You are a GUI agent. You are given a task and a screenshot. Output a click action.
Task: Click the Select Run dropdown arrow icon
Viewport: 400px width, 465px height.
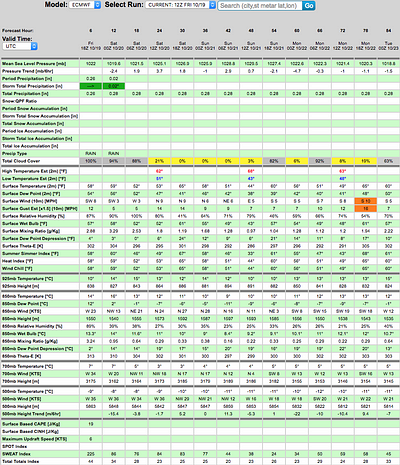pyautogui.click(x=212, y=5)
